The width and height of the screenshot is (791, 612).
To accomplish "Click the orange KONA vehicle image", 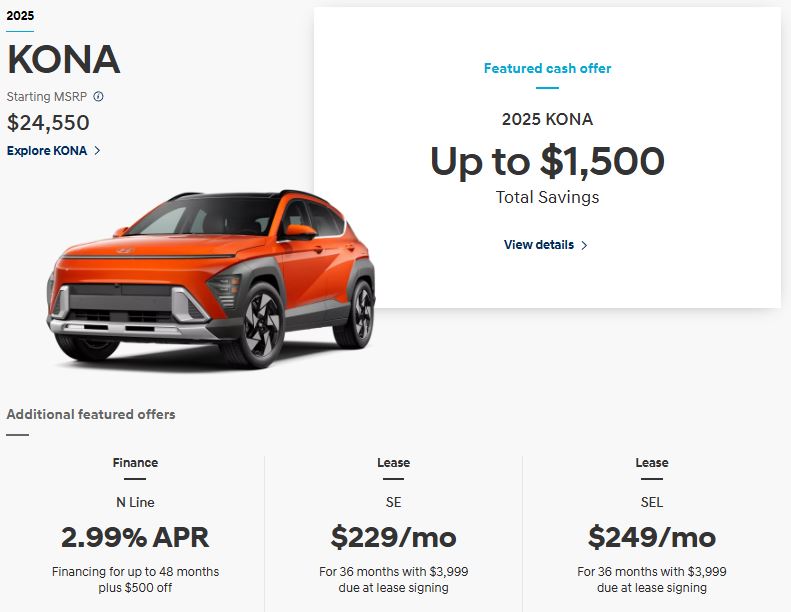I will [210, 280].
